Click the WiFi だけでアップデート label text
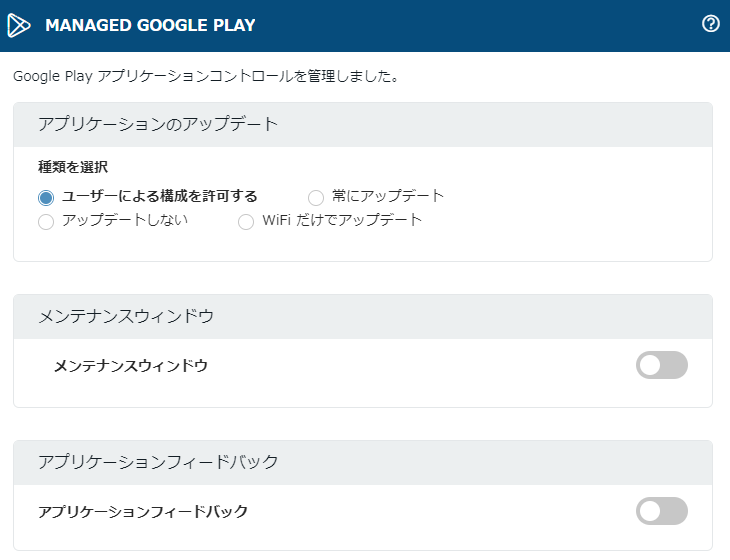 pos(342,221)
